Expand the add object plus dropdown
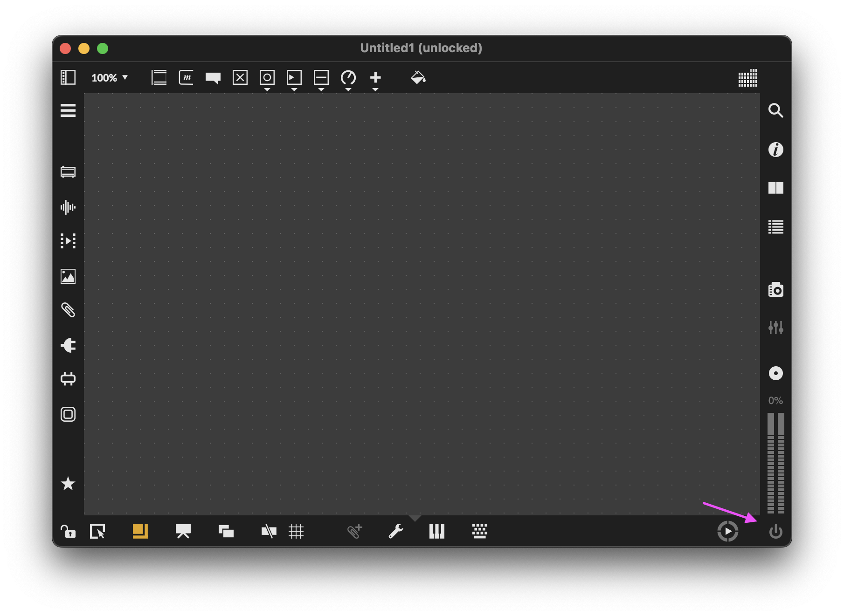 (375, 89)
